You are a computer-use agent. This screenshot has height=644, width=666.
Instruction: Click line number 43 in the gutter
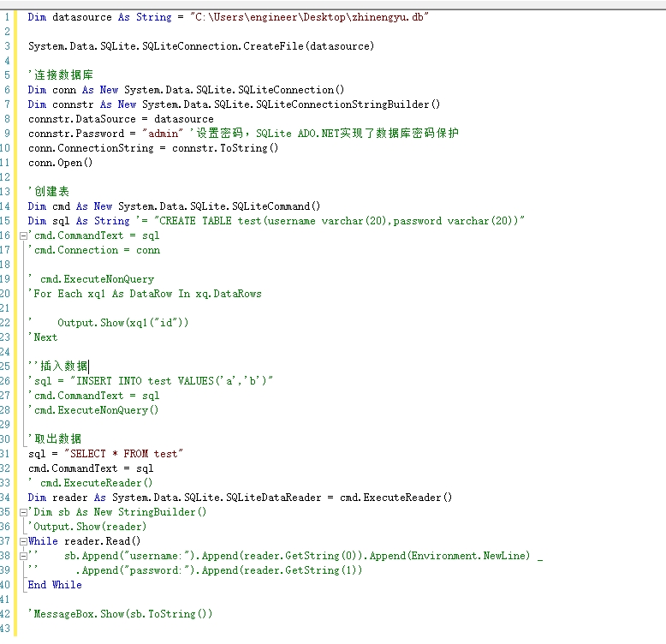7,629
